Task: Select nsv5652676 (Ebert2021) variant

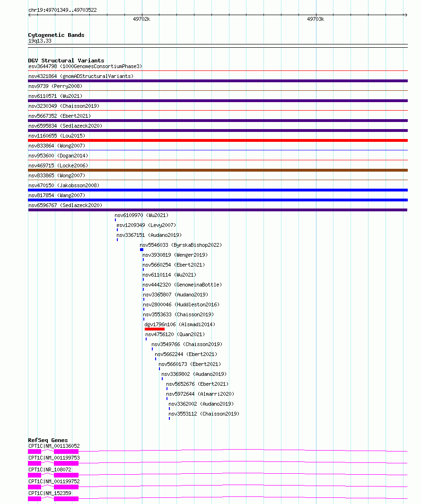Action: point(197,384)
